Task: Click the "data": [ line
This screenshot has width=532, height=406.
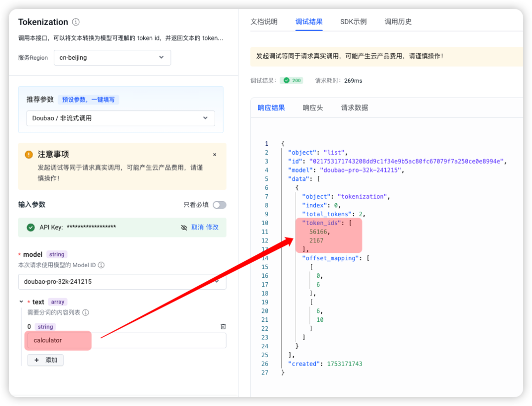Action: click(304, 179)
